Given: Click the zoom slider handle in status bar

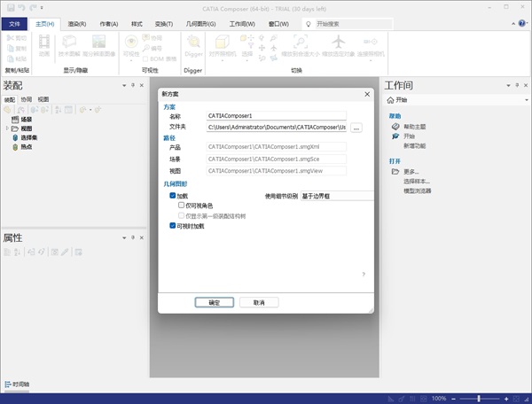Looking at the screenshot, I should tap(479, 399).
